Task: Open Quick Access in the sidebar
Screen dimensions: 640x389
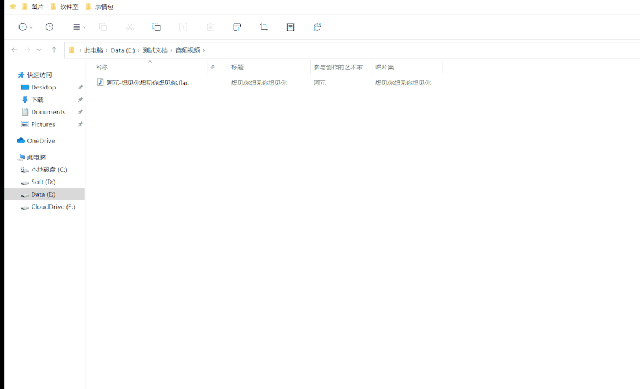Action: tap(39, 75)
